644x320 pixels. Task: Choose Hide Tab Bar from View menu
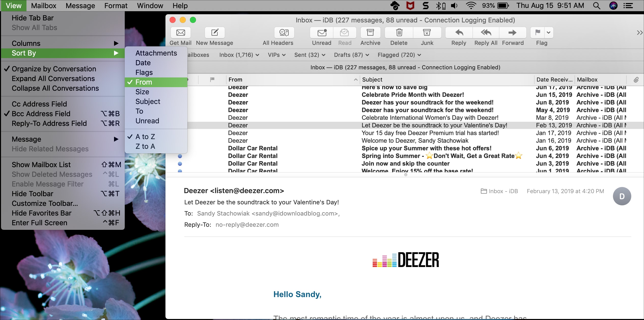[63, 18]
